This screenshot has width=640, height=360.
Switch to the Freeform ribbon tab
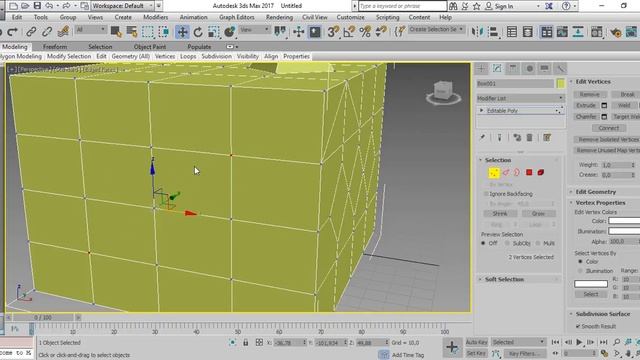[55, 47]
